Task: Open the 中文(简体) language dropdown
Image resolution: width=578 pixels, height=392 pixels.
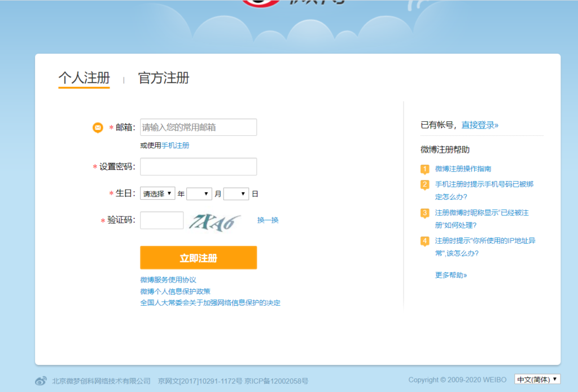Action: pos(537,379)
